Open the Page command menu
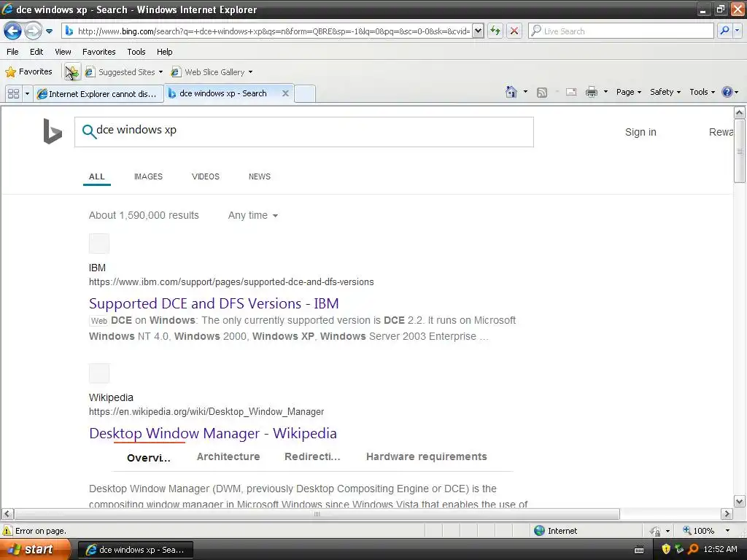Viewport: 747px width, 560px height. pyautogui.click(x=628, y=92)
